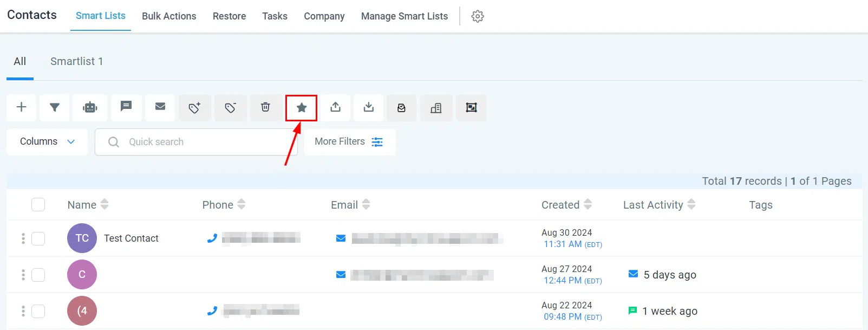Click the Add Contact plus icon

22,107
